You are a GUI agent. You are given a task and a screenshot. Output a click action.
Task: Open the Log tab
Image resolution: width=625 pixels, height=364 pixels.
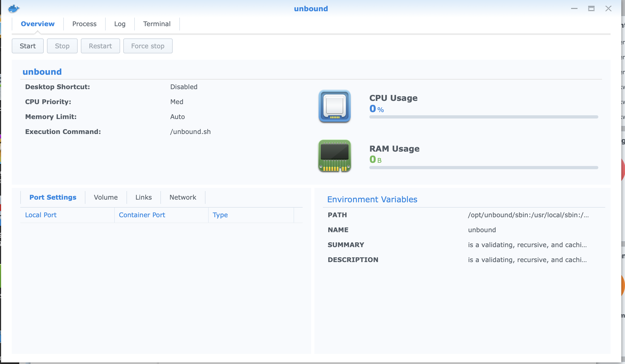point(120,24)
